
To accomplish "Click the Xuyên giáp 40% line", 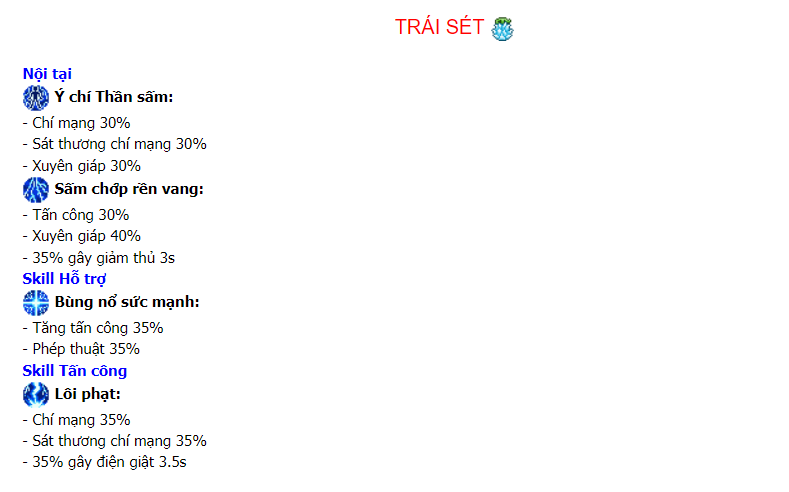I will point(82,236).
